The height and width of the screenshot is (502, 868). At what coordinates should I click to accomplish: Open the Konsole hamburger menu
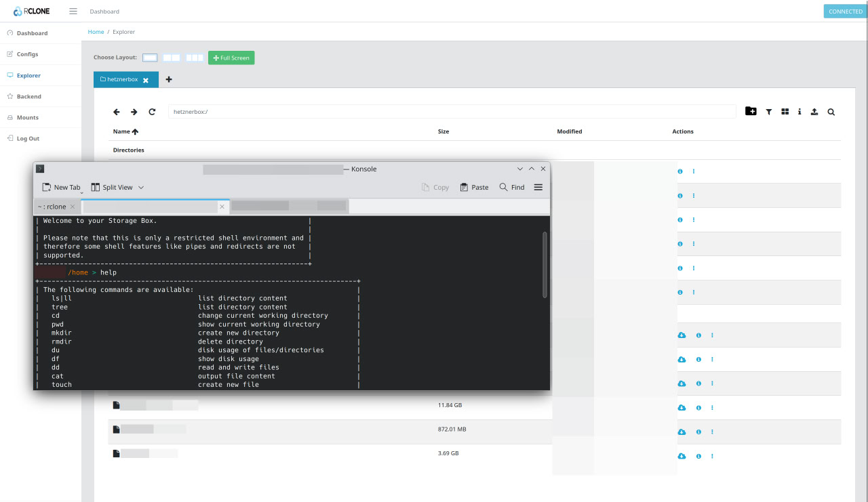tap(538, 187)
